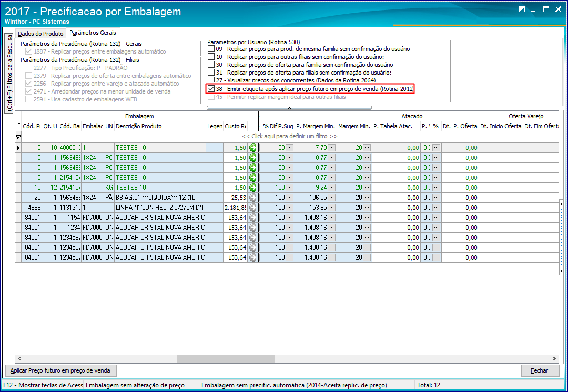This screenshot has width=568, height=392.
Task: Open P. Margem Min. ellipsis for value 7,70
Action: pyautogui.click(x=331, y=148)
